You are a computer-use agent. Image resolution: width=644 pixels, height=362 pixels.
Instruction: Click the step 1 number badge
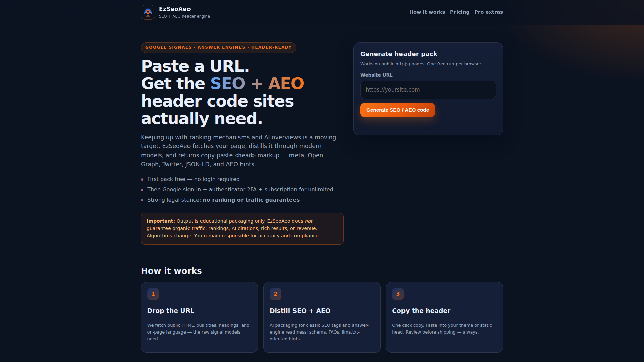pyautogui.click(x=153, y=294)
